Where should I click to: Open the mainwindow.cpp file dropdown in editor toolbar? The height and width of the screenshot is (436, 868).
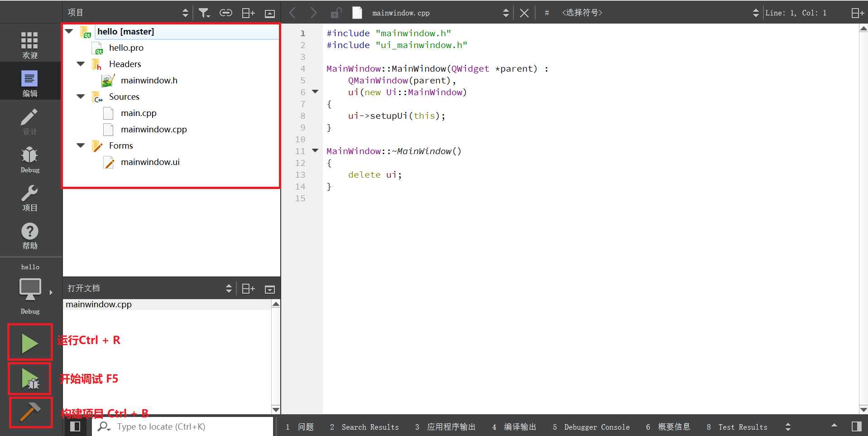(441, 13)
